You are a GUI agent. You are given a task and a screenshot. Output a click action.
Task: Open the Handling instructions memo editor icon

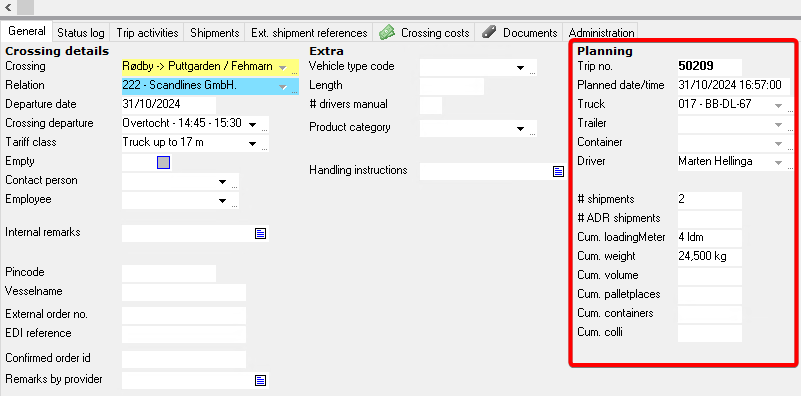tap(558, 171)
